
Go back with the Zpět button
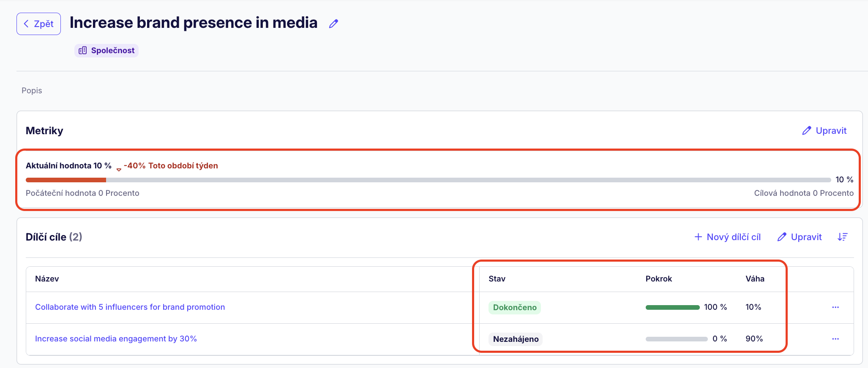click(x=38, y=24)
